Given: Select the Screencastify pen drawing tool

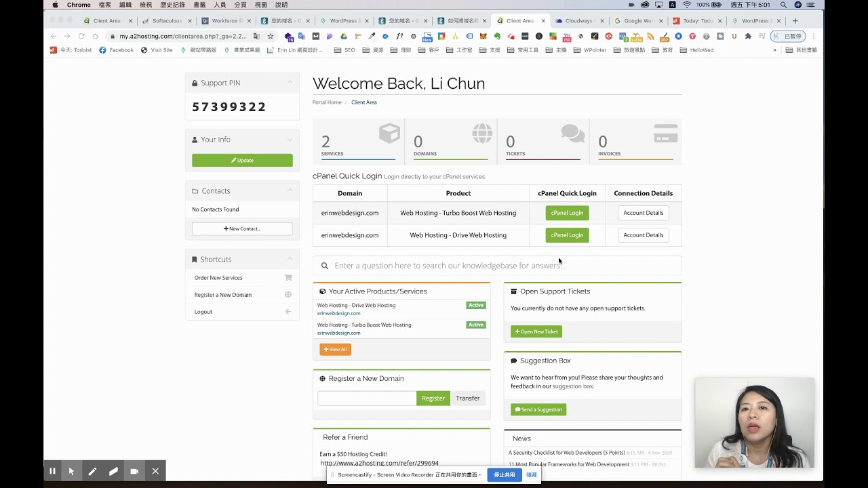Looking at the screenshot, I should [92, 471].
